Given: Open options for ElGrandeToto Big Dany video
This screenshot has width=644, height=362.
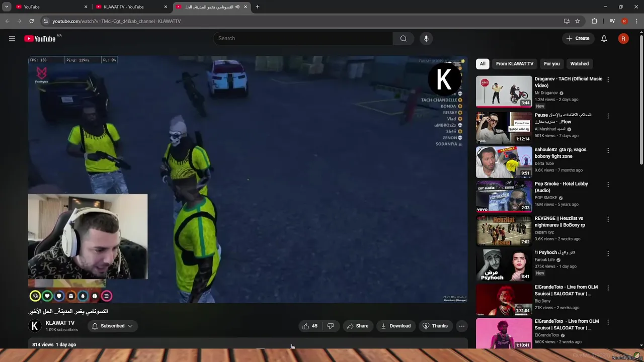Looking at the screenshot, I should point(608,288).
